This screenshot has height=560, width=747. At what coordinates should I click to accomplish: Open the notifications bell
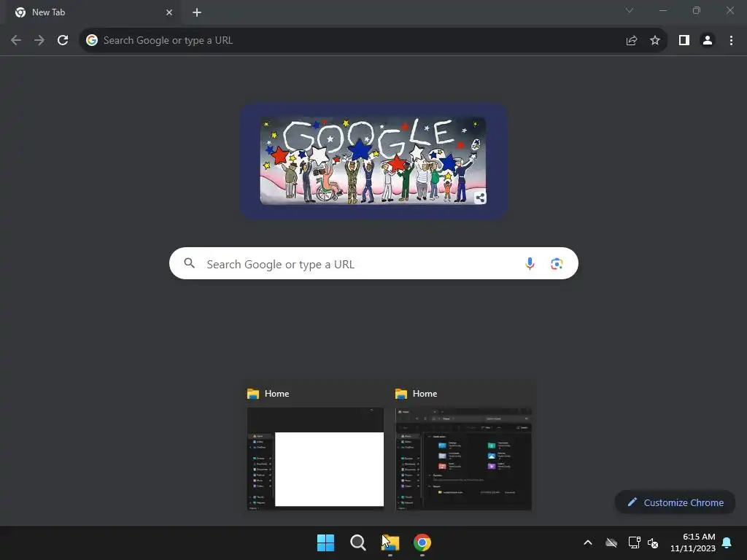(x=727, y=542)
